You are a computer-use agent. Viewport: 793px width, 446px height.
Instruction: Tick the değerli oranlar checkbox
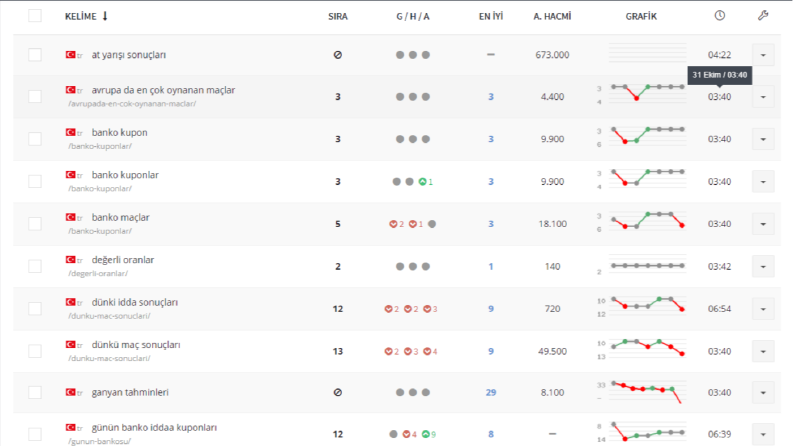35,266
